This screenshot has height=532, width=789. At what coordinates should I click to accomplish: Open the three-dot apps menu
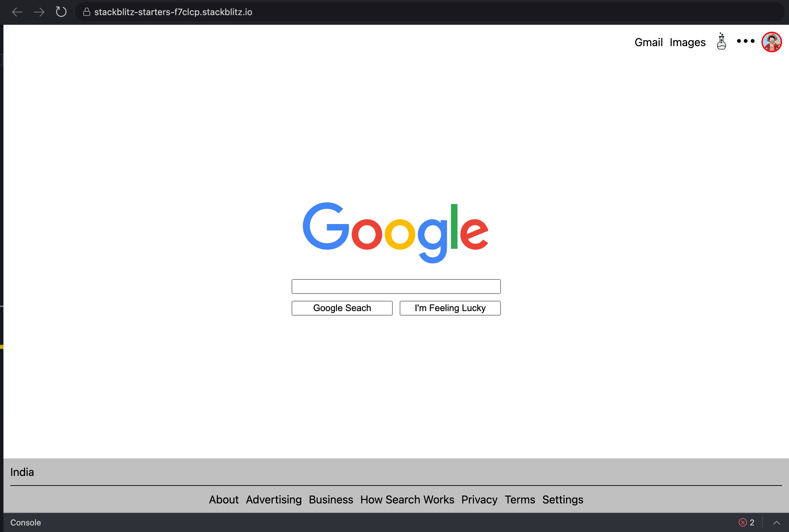746,41
